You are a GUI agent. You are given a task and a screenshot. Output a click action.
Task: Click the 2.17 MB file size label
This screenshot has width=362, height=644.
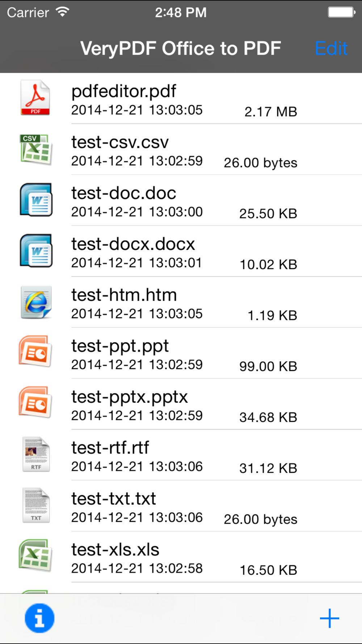pos(271,112)
